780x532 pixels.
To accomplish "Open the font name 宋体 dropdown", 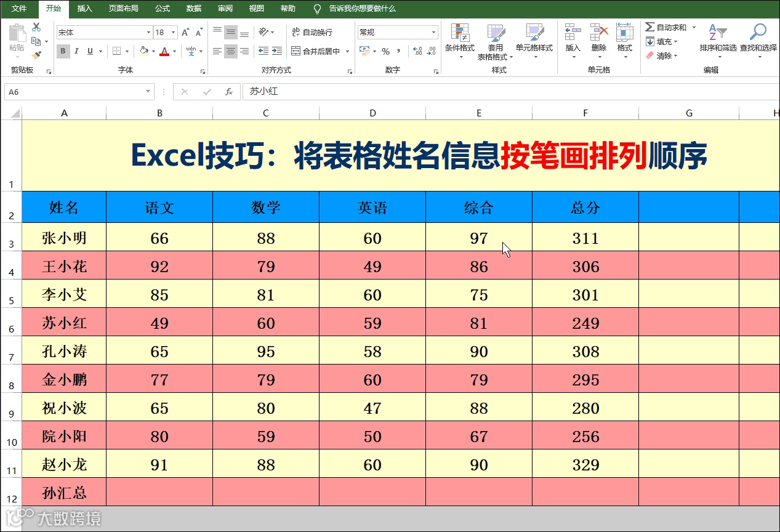I will [148, 32].
